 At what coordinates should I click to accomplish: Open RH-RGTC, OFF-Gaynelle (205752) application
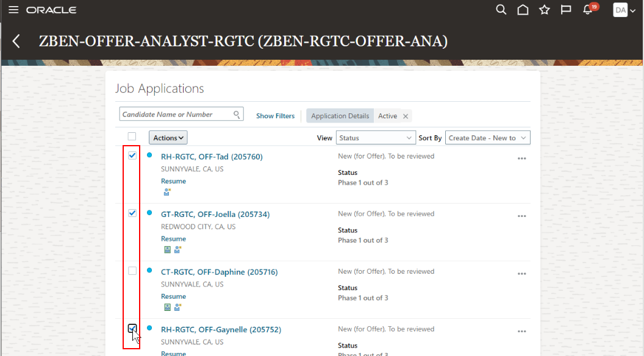pos(221,329)
